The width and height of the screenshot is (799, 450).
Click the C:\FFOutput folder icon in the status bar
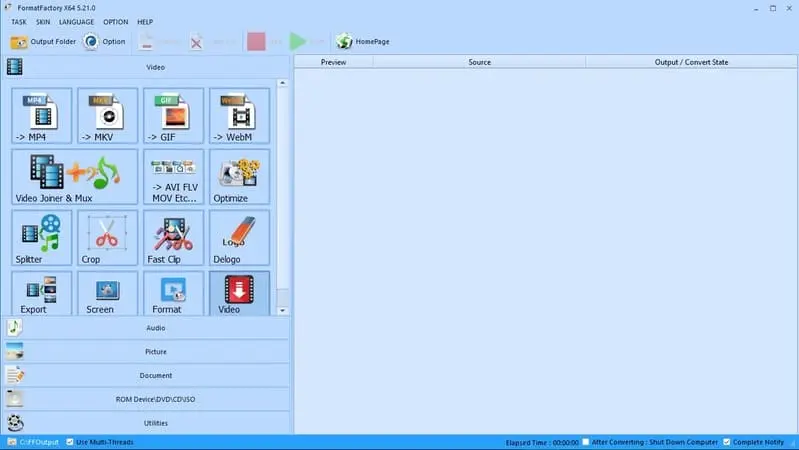(x=12, y=442)
